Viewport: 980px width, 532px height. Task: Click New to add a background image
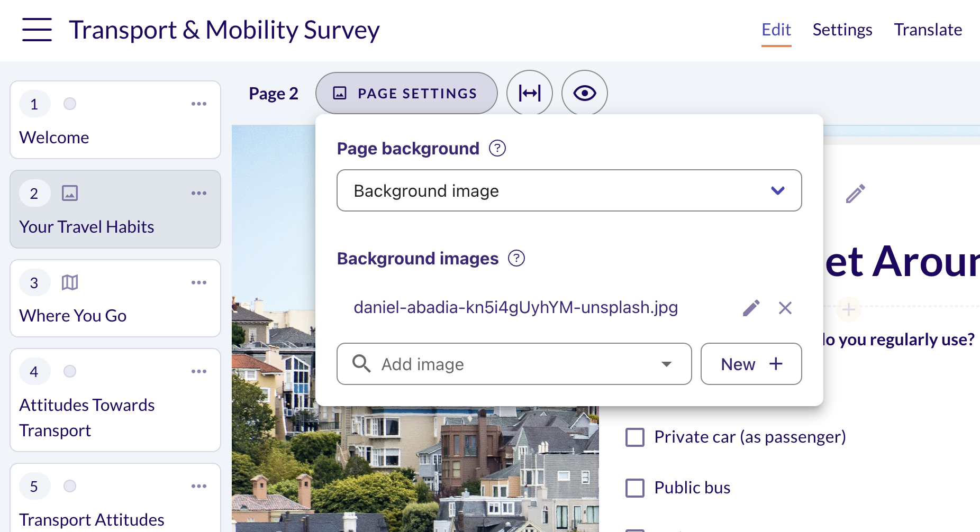pyautogui.click(x=751, y=364)
